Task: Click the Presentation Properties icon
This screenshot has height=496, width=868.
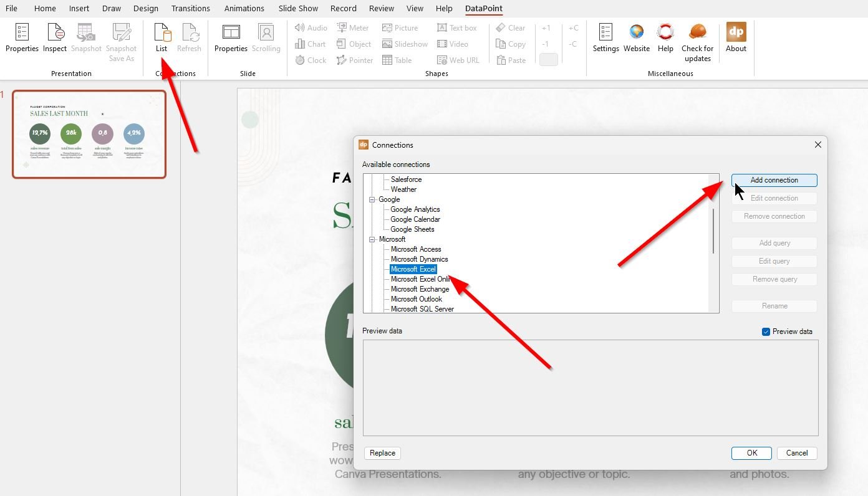Action: pos(22,38)
